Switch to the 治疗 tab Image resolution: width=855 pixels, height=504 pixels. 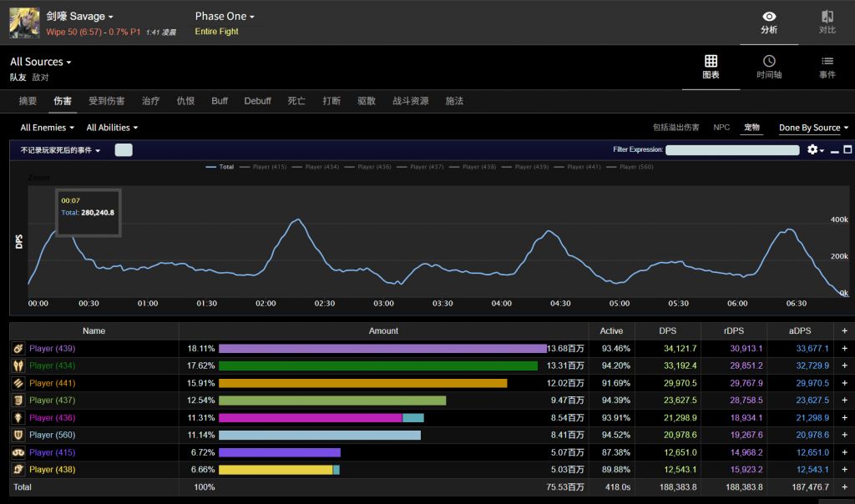(150, 101)
